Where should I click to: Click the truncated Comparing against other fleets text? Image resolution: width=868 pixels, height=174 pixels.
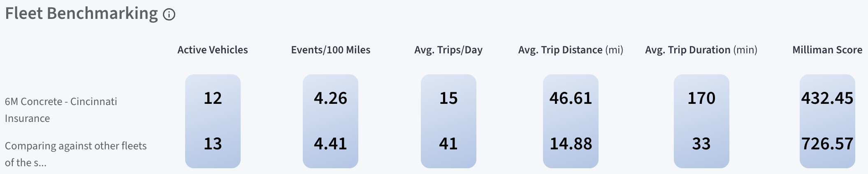pos(76,154)
